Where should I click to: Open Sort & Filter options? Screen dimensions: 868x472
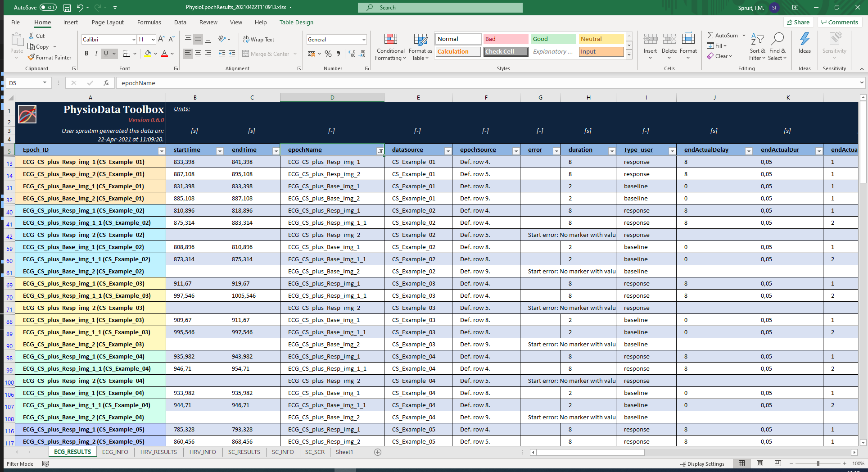click(x=757, y=47)
